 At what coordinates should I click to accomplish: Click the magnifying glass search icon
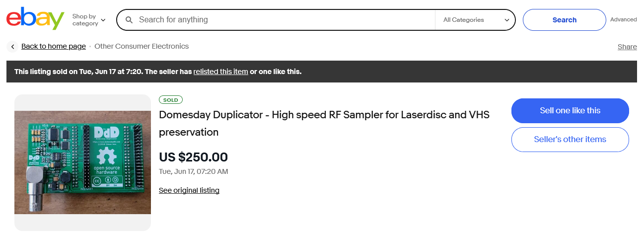(129, 20)
